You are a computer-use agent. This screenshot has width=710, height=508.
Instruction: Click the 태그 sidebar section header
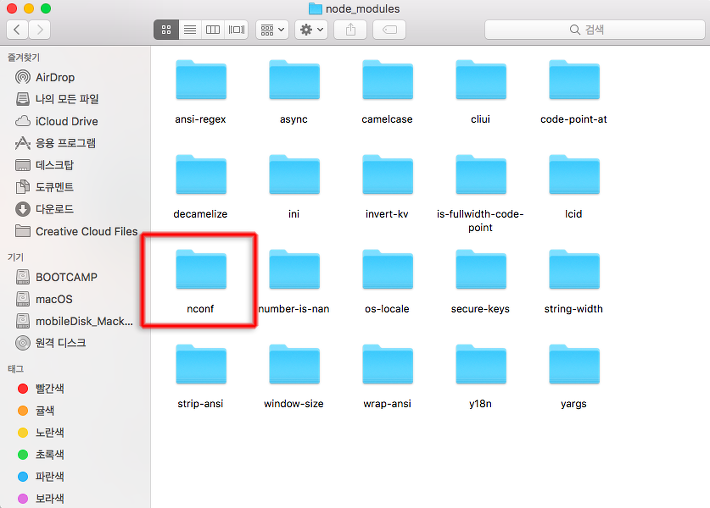pyautogui.click(x=15, y=369)
